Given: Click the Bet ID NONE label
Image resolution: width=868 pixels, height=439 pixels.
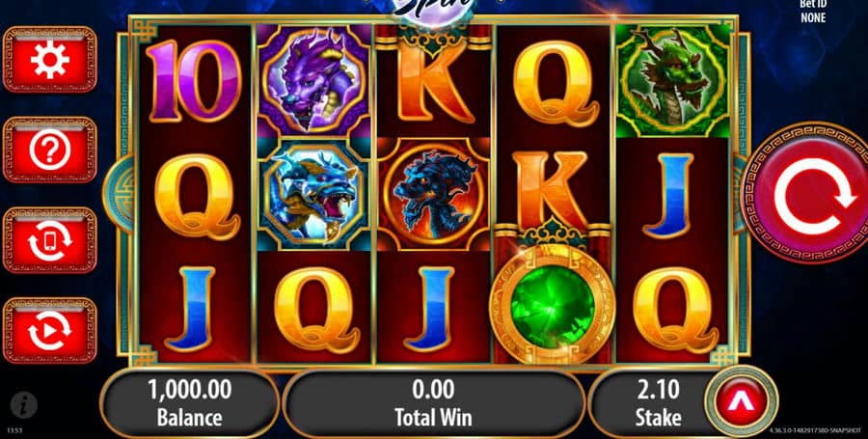Looking at the screenshot, I should pyautogui.click(x=813, y=13).
